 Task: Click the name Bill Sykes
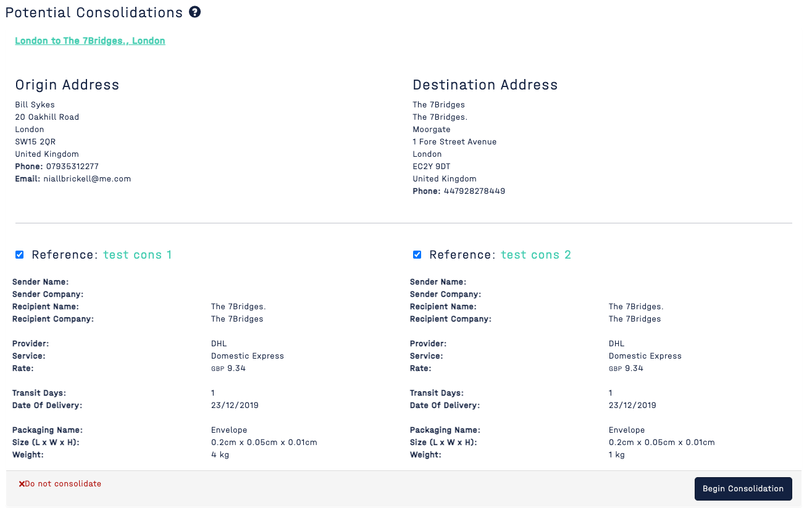pyautogui.click(x=35, y=105)
